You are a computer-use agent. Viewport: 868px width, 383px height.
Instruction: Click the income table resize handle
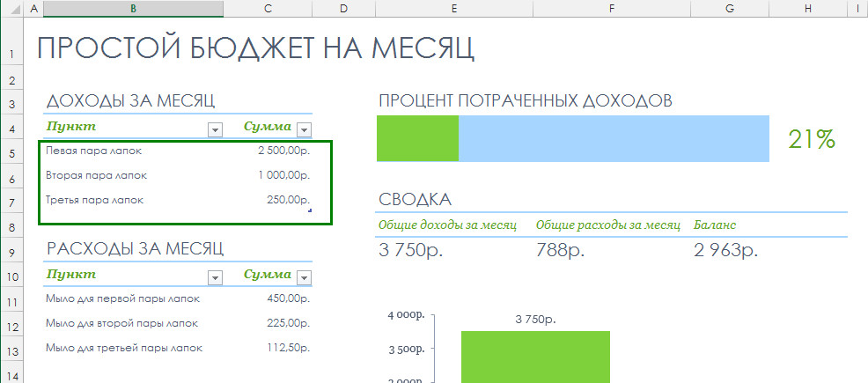310,210
